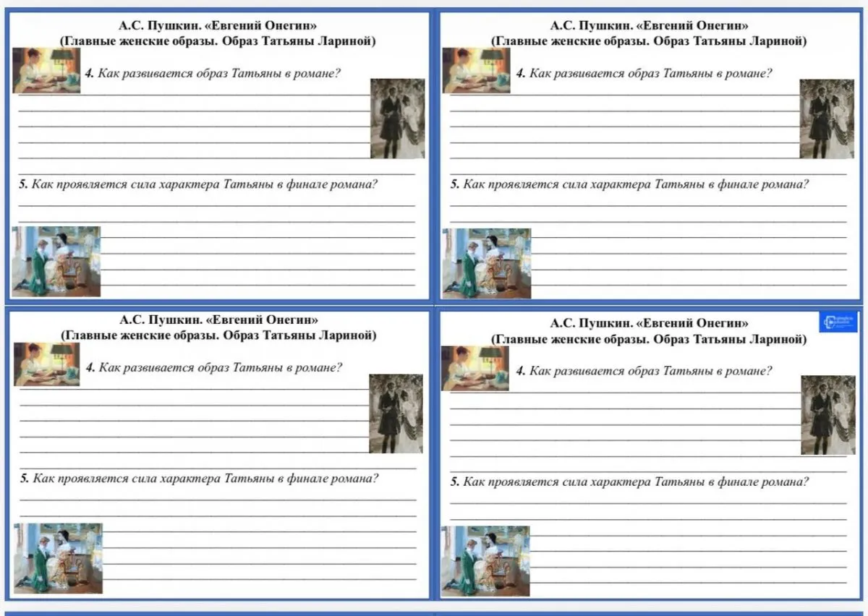Select the black-and-white couple photo in the top-right card

pyautogui.click(x=827, y=119)
